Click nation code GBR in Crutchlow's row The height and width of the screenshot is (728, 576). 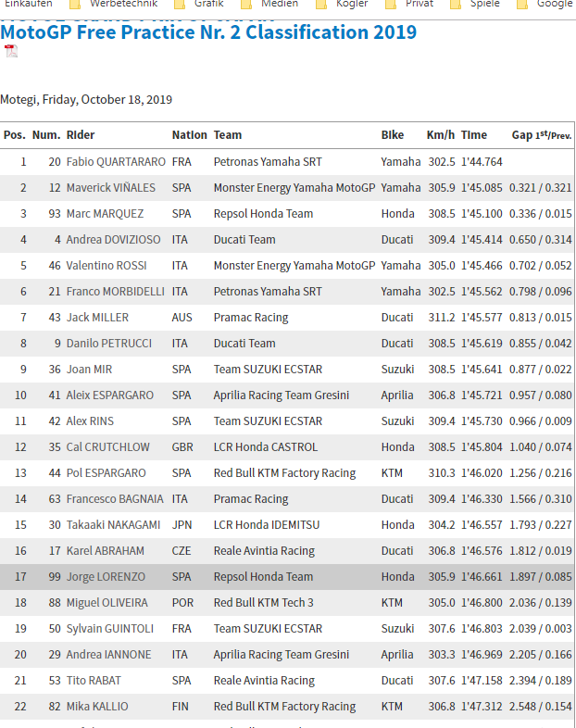pyautogui.click(x=182, y=447)
